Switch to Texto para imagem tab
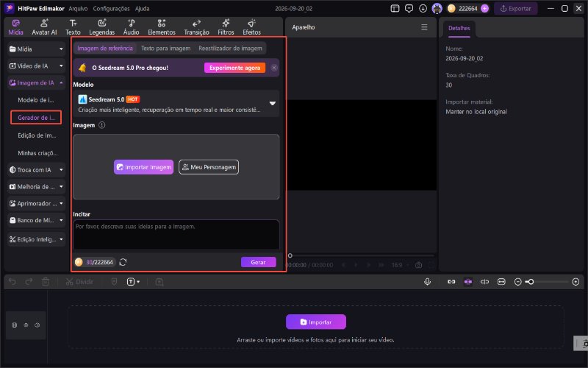This screenshot has width=588, height=368. coord(166,48)
